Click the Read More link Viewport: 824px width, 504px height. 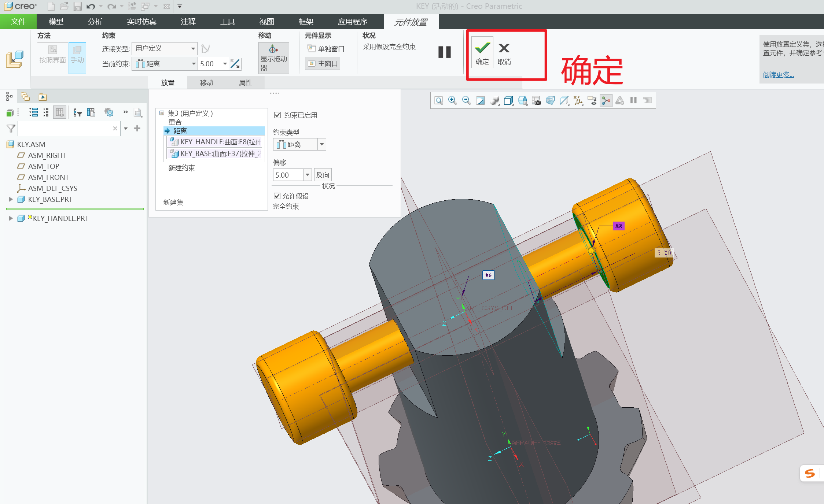tap(778, 75)
